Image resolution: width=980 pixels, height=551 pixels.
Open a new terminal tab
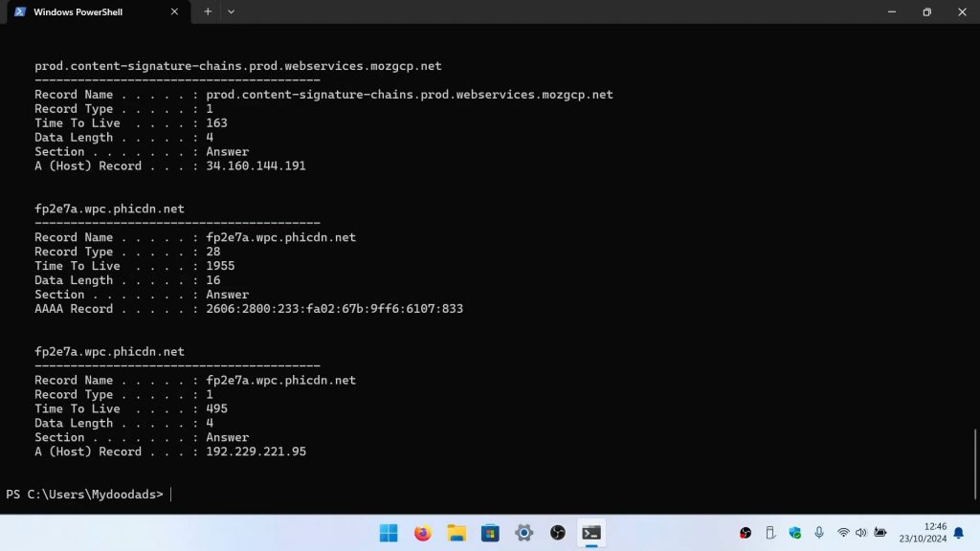pos(208,11)
